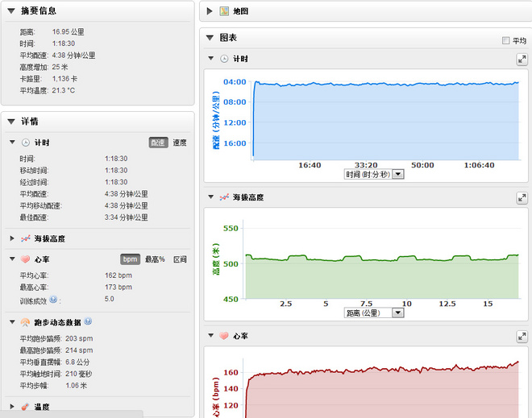Click best pace value 3:34 分钟/公里
This screenshot has width=532, height=418.
[127, 217]
